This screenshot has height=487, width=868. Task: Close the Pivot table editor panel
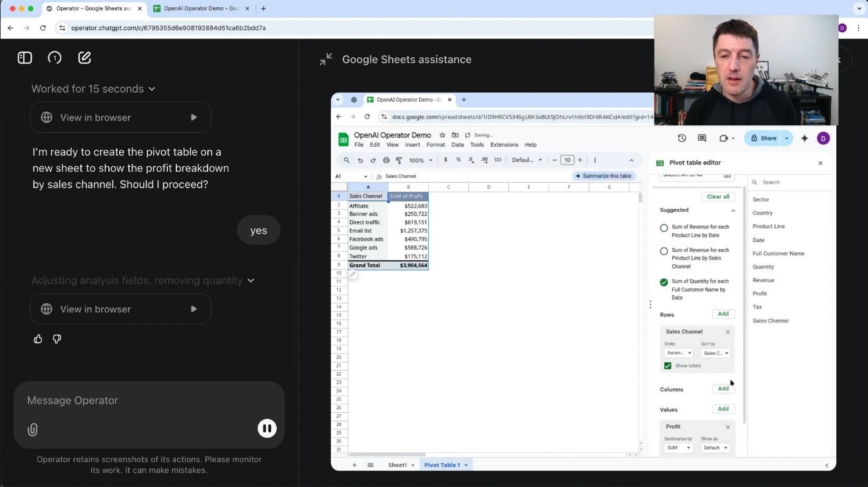coord(821,163)
